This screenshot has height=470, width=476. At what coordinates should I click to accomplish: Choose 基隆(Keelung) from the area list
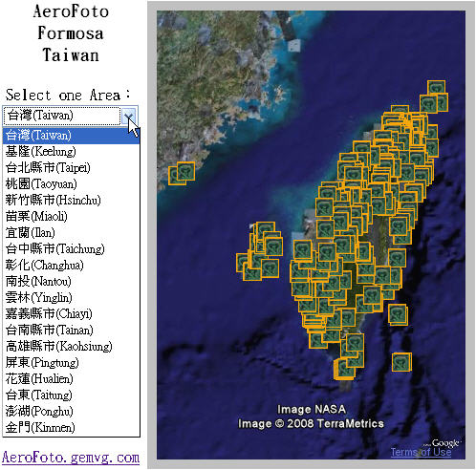pos(71,152)
